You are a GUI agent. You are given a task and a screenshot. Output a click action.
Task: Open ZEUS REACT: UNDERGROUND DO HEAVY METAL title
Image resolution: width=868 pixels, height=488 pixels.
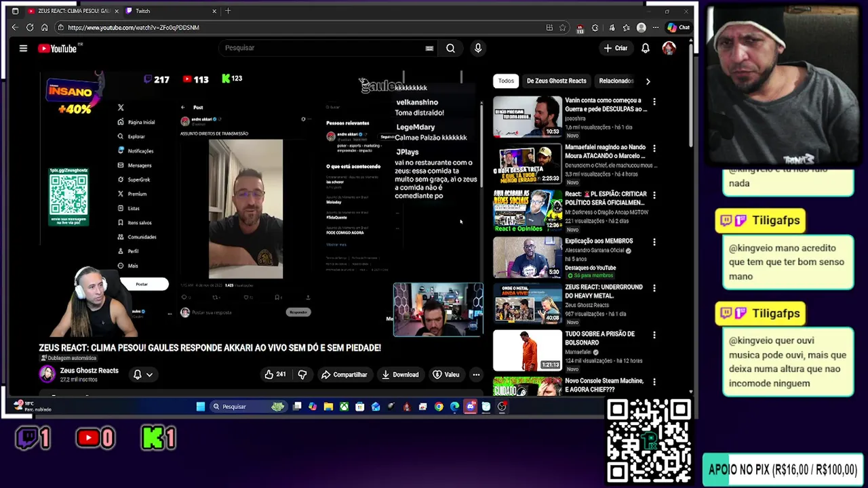pos(604,291)
